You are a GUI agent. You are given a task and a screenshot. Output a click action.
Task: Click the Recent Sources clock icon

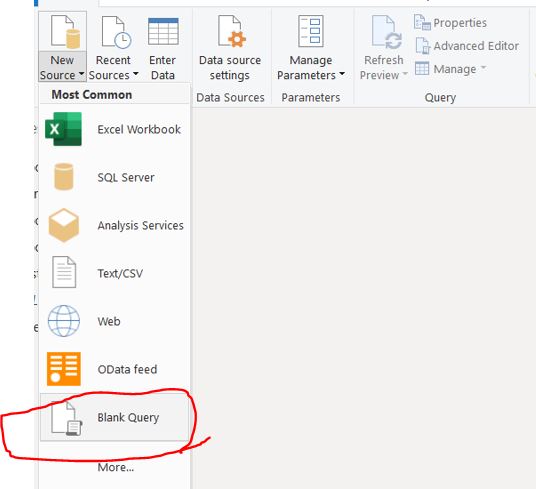[116, 32]
